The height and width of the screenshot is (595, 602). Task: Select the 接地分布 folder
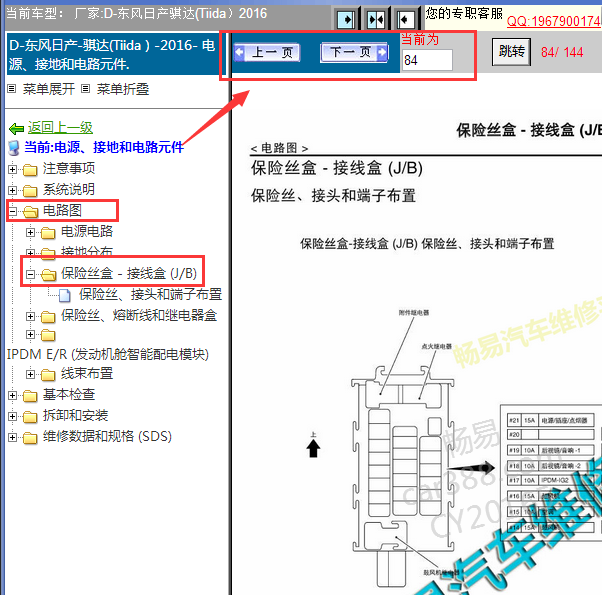(x=87, y=251)
